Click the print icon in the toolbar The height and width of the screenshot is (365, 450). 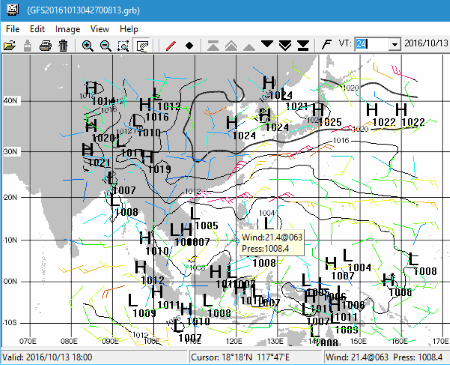pos(45,45)
